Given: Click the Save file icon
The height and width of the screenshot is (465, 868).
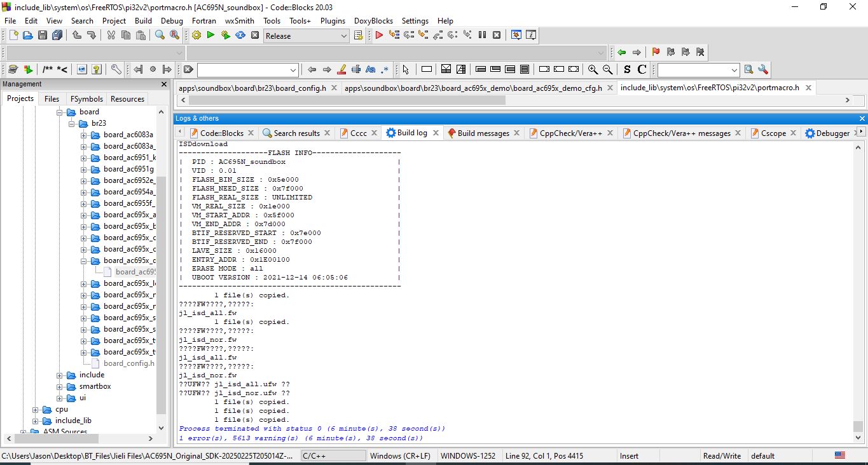Looking at the screenshot, I should (x=43, y=36).
